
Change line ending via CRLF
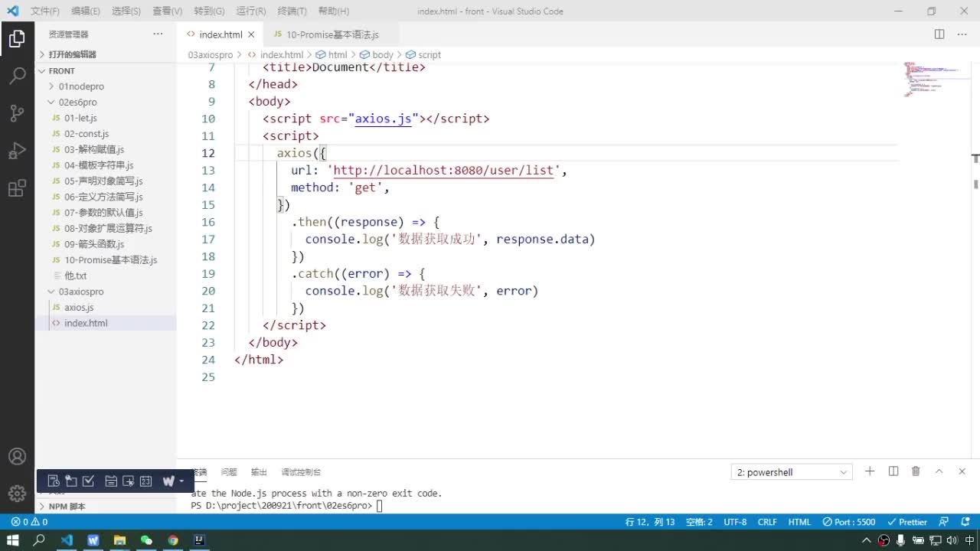pyautogui.click(x=767, y=522)
